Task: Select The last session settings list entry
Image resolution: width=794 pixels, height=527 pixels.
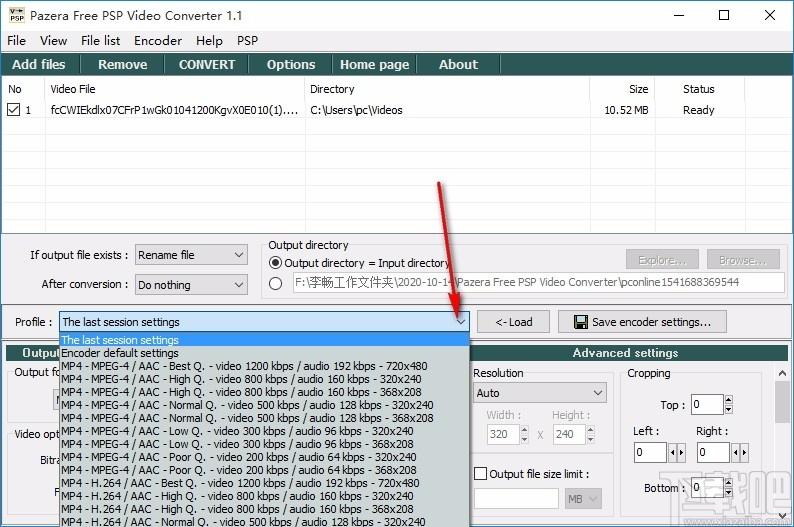Action: (x=264, y=340)
